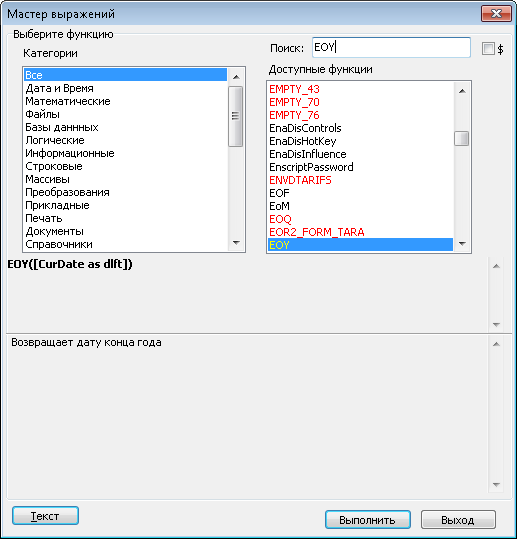Screen dimensions: 517x539
Task: Toggle the $ checkbox next to search
Action: click(488, 48)
